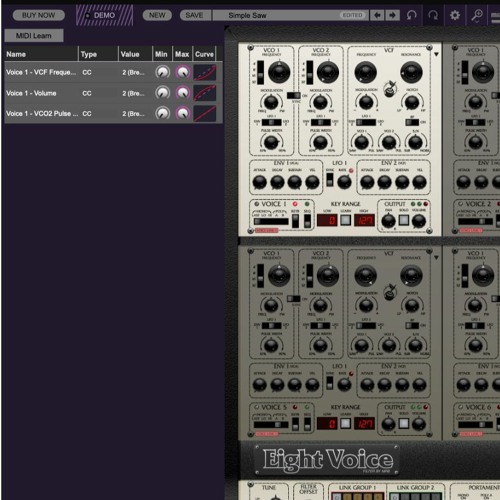Open the Simple Saw preset browser
This screenshot has width=500, height=500.
pos(291,15)
